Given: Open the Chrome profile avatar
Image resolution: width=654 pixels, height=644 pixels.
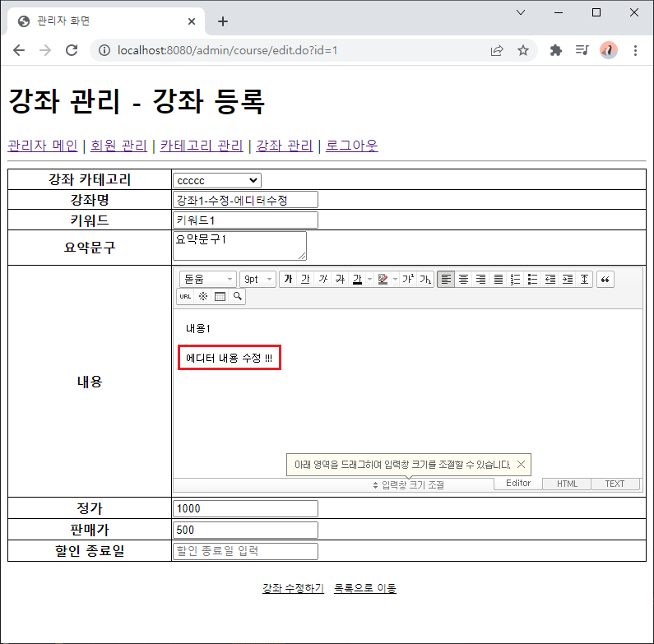Looking at the screenshot, I should pyautogui.click(x=609, y=50).
